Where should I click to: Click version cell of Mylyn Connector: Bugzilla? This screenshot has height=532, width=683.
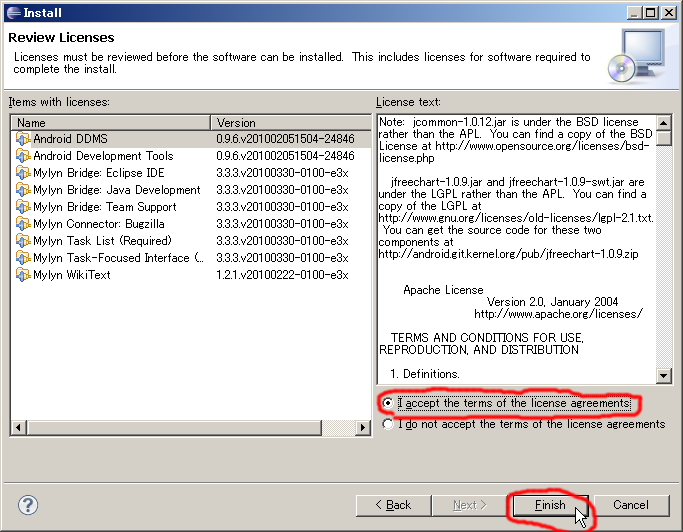282,224
